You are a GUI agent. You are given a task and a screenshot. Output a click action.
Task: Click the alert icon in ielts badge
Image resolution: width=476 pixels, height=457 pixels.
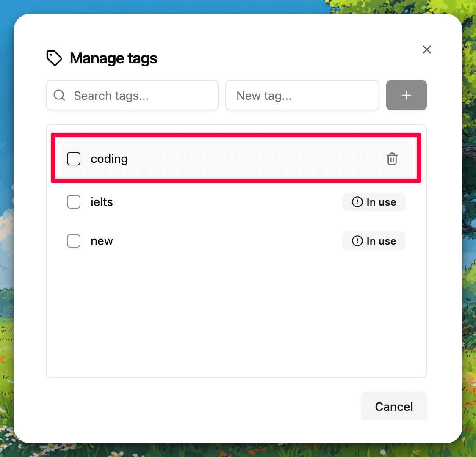[x=357, y=202]
